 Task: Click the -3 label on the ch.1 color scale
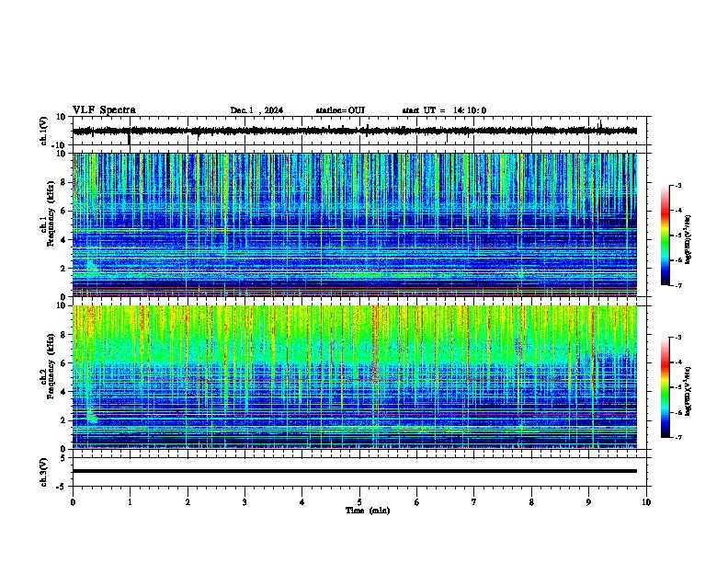pyautogui.click(x=678, y=185)
